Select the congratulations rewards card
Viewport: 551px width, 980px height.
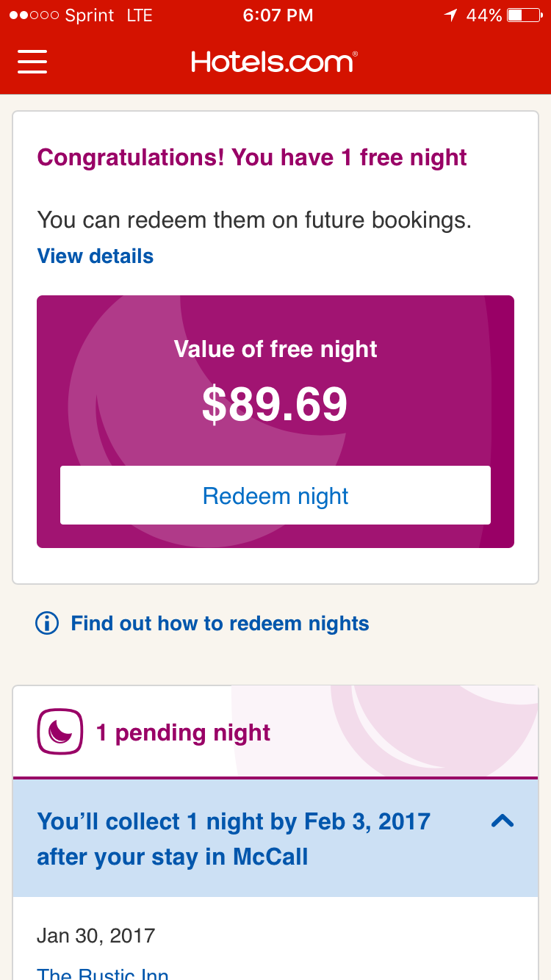(252, 157)
